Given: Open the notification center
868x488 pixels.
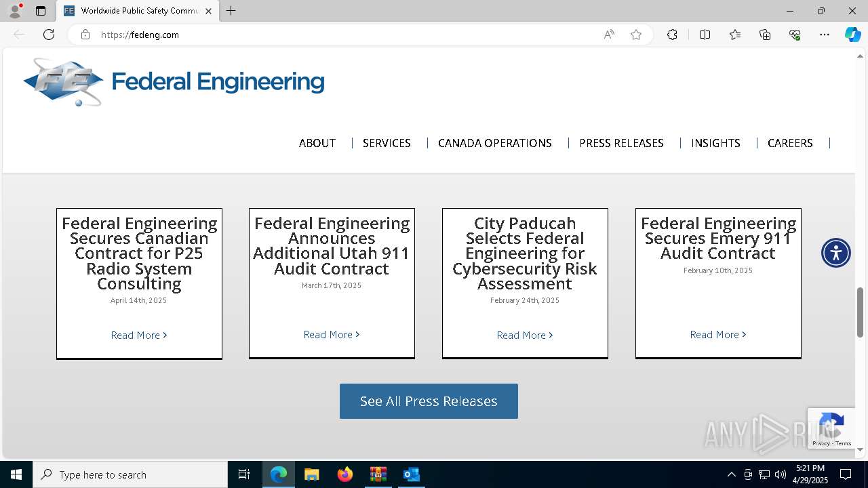Looking at the screenshot, I should [x=846, y=474].
